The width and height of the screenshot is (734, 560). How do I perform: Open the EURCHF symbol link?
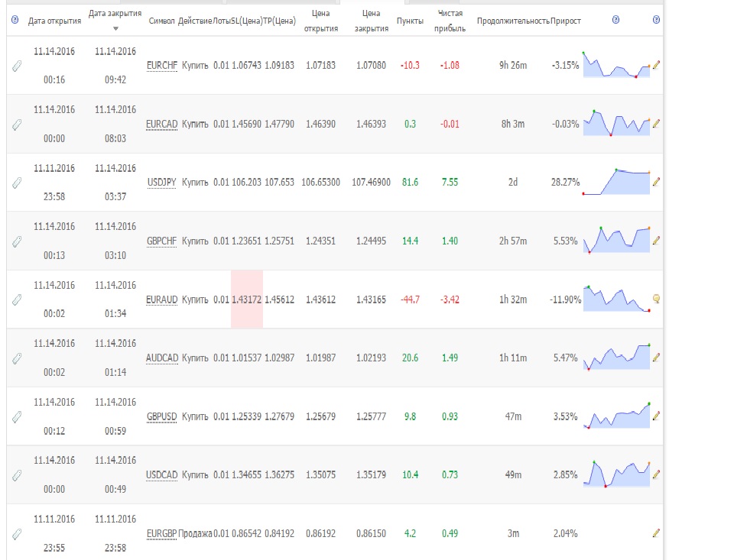point(162,66)
